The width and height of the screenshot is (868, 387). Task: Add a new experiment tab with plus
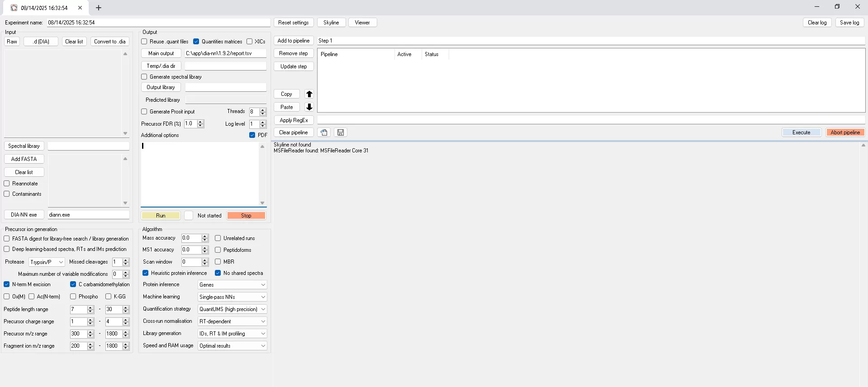[99, 8]
